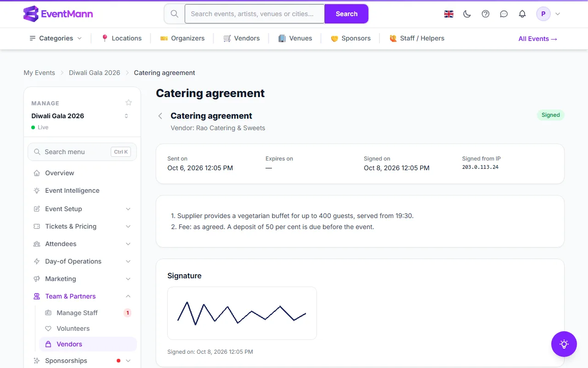
Task: Expand the Event Setup section
Action: 82,209
